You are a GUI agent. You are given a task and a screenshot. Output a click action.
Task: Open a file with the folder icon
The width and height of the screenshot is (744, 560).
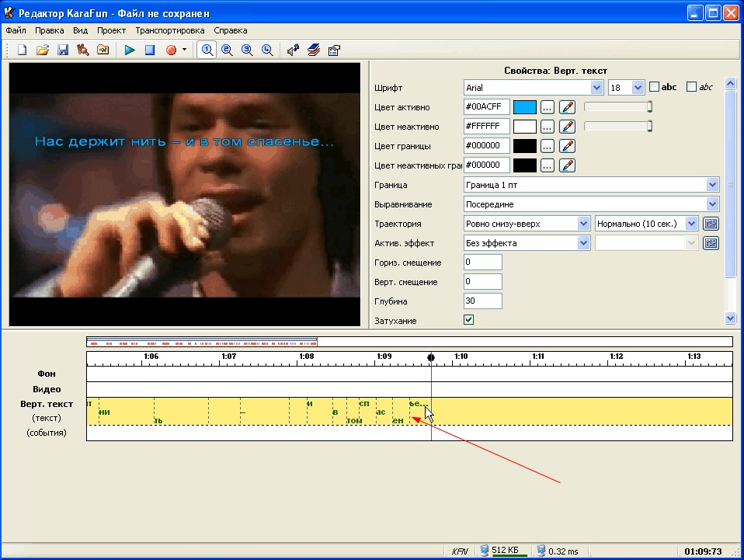[42, 50]
